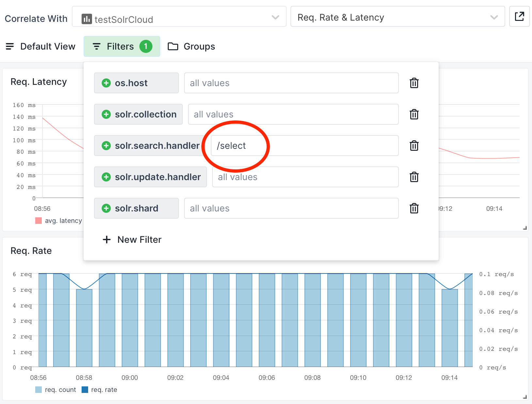Click the green plus icon on solr.shard
The height and width of the screenshot is (404, 532).
106,208
